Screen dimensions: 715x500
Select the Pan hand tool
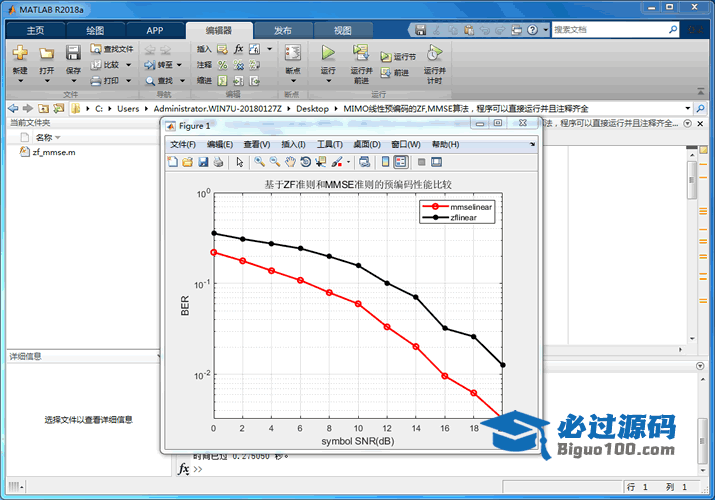tap(290, 162)
